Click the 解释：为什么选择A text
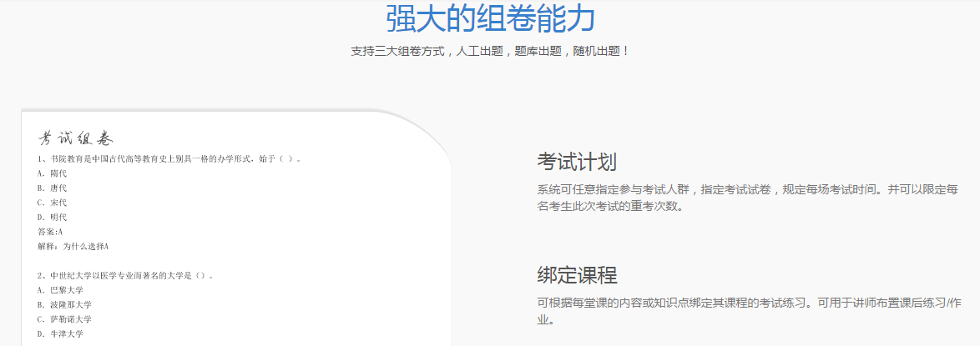 [x=73, y=246]
